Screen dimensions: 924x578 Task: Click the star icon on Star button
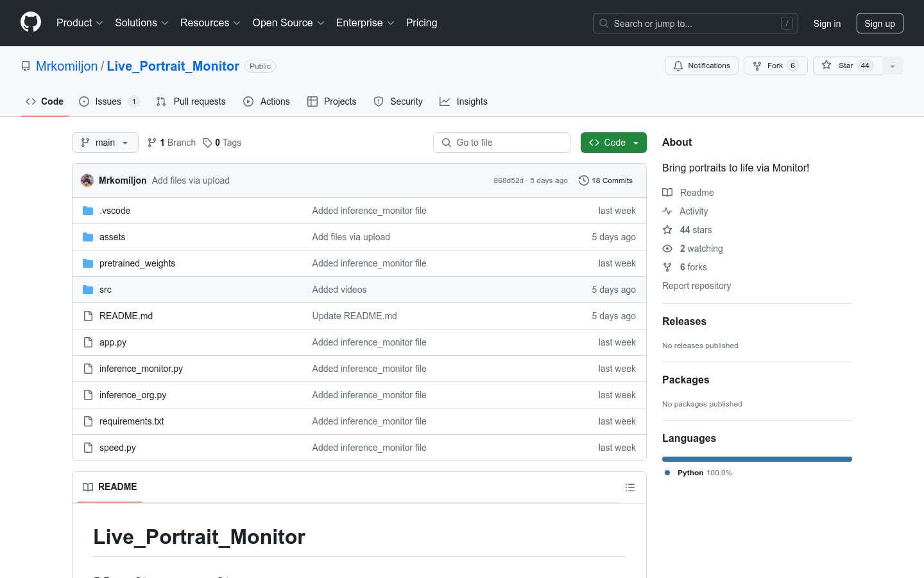[x=826, y=65]
